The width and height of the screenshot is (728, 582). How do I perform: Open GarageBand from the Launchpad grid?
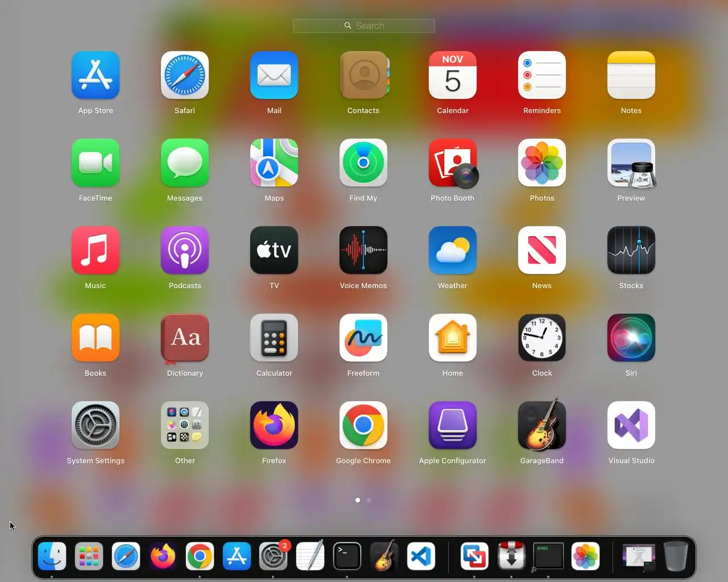(542, 424)
